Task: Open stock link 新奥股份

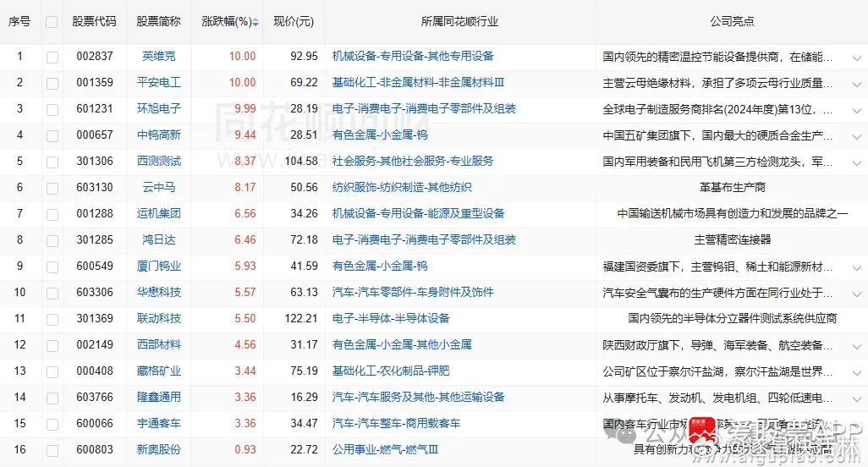Action: click(159, 449)
